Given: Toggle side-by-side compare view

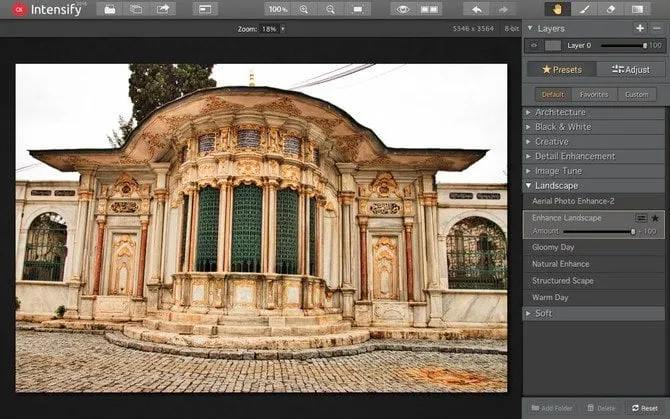Looking at the screenshot, I should point(429,9).
